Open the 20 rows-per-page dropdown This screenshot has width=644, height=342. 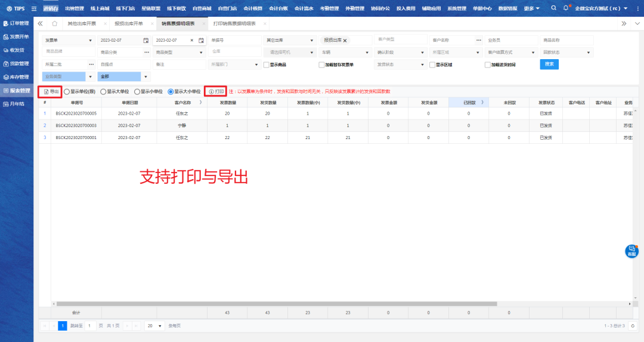pos(155,326)
